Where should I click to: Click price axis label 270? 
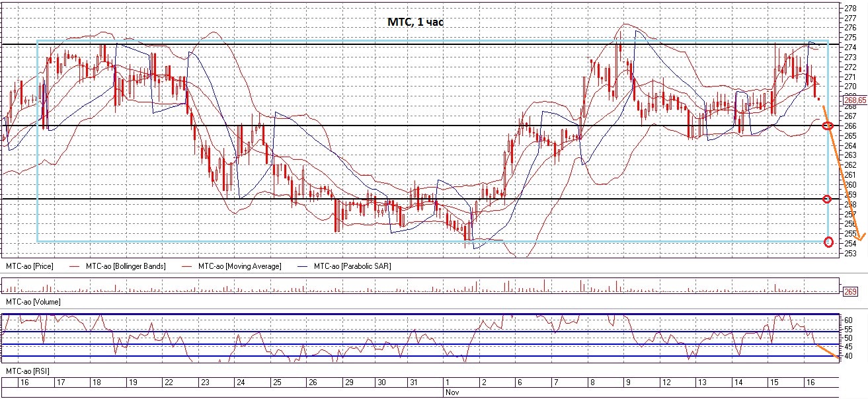point(849,87)
